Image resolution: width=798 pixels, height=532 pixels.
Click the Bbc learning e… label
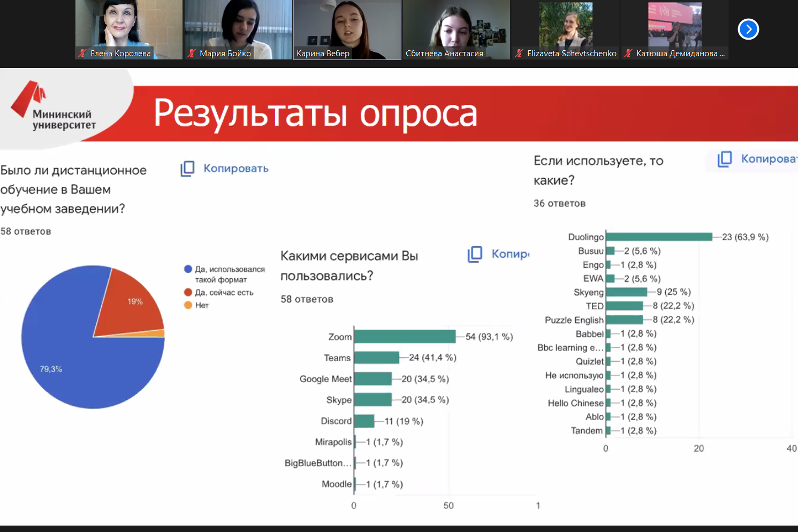(571, 348)
